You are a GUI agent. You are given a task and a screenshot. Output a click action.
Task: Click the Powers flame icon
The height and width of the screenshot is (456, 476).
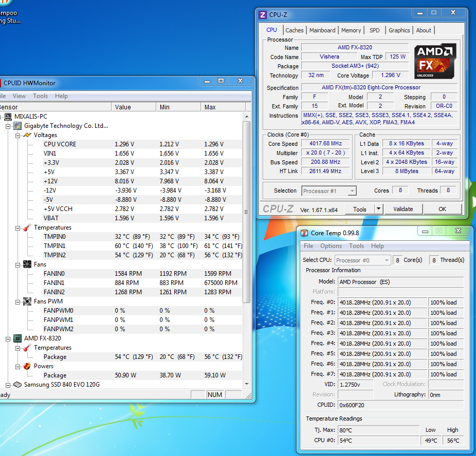(27, 366)
